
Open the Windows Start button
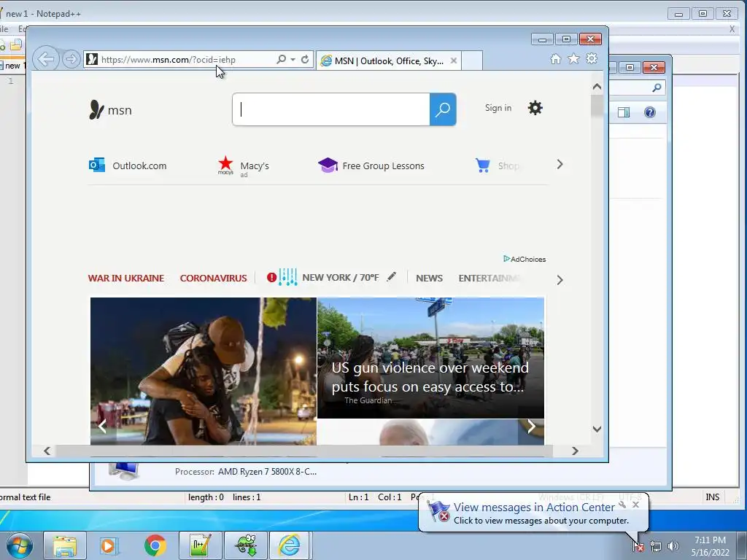[20, 545]
